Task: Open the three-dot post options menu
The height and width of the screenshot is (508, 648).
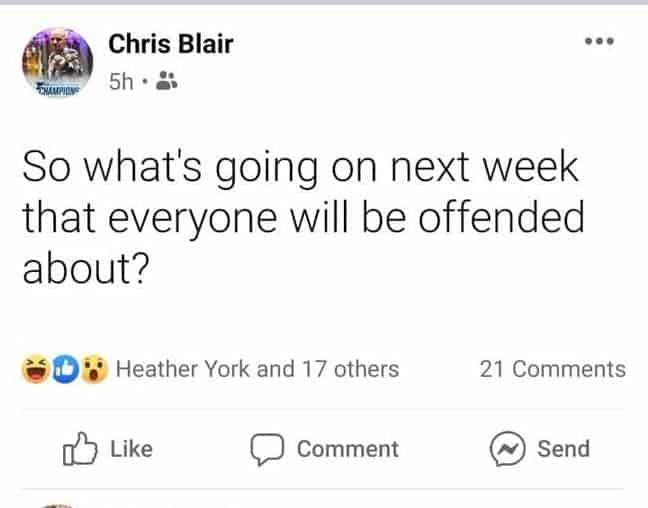Action: point(598,43)
